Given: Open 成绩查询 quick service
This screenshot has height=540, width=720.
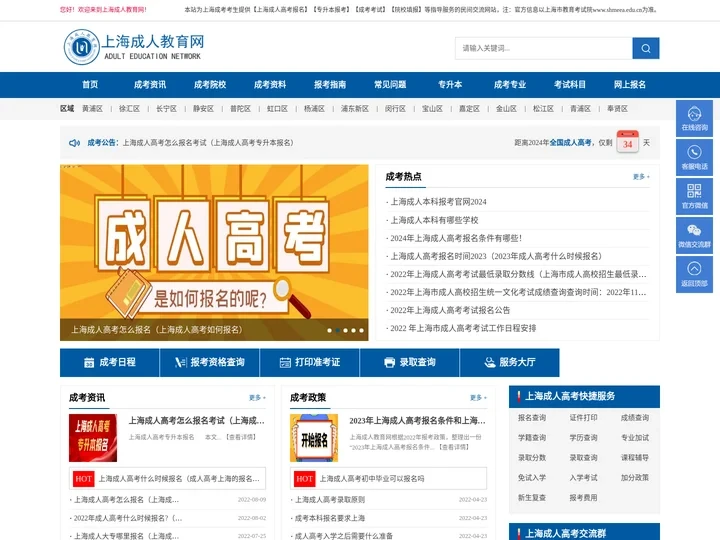Looking at the screenshot, I should (x=635, y=418).
